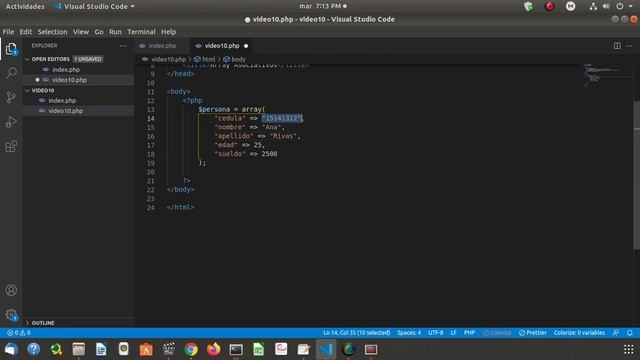Show Applications grid icon
The image size is (640, 360).
pyautogui.click(x=629, y=349)
